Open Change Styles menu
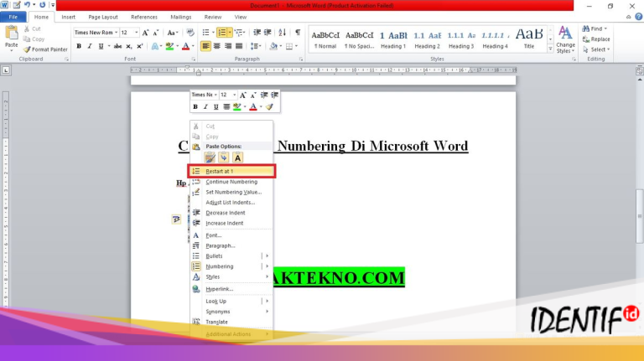The width and height of the screenshot is (644, 361). point(565,40)
